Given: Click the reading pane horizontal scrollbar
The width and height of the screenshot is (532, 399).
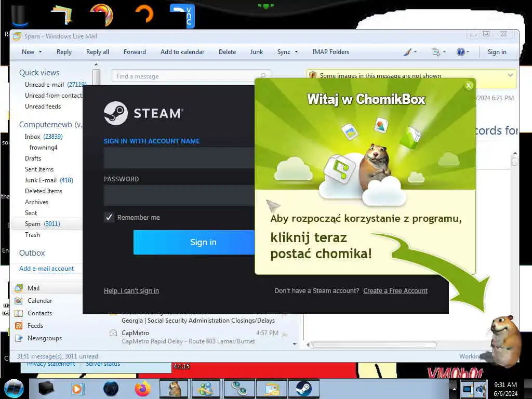Looking at the screenshot, I should pyautogui.click(x=374, y=345).
